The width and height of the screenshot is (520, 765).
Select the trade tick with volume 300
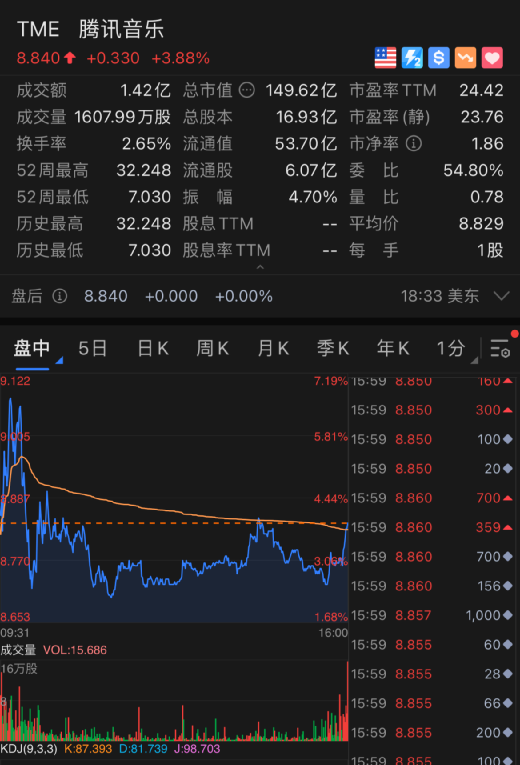click(x=432, y=410)
